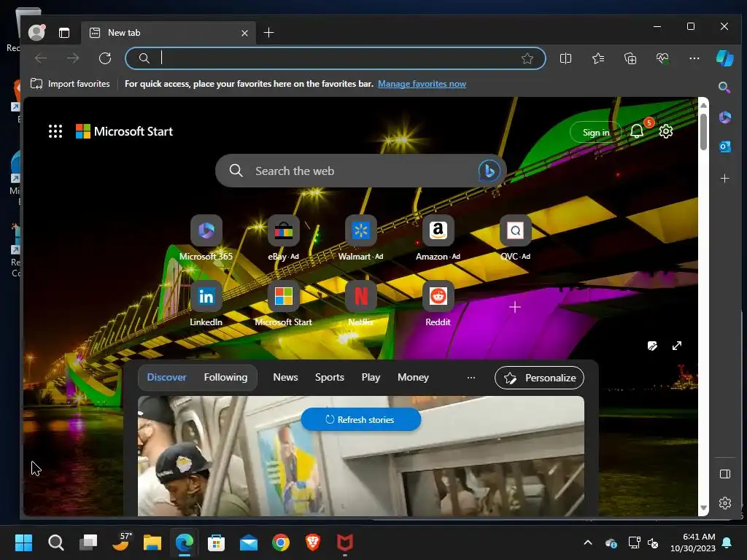Close the New tab tab
The width and height of the screenshot is (747, 560).
[244, 33]
